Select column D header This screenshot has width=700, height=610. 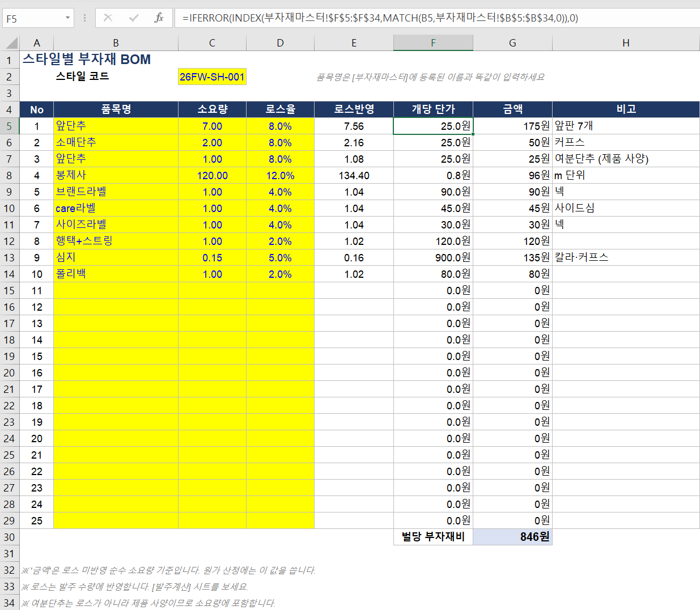coord(280,43)
